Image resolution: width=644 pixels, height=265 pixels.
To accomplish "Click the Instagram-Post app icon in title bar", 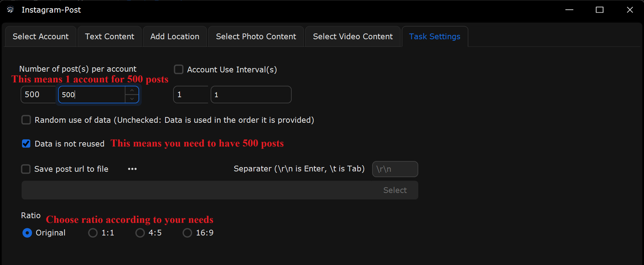I will 10,10.
